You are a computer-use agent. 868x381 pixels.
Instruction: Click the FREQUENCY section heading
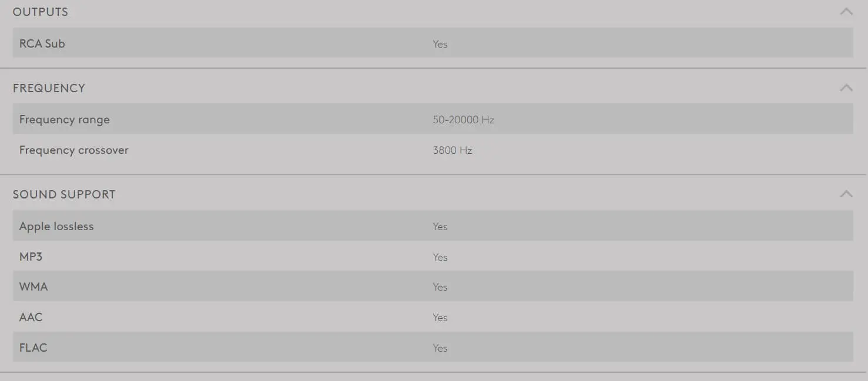click(49, 88)
